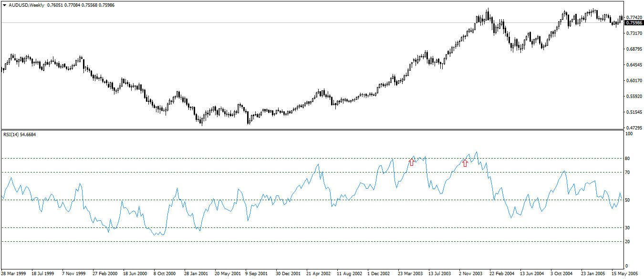The width and height of the screenshot is (644, 279).
Task: Click the 20 May 2001 date label
Action: [228, 274]
